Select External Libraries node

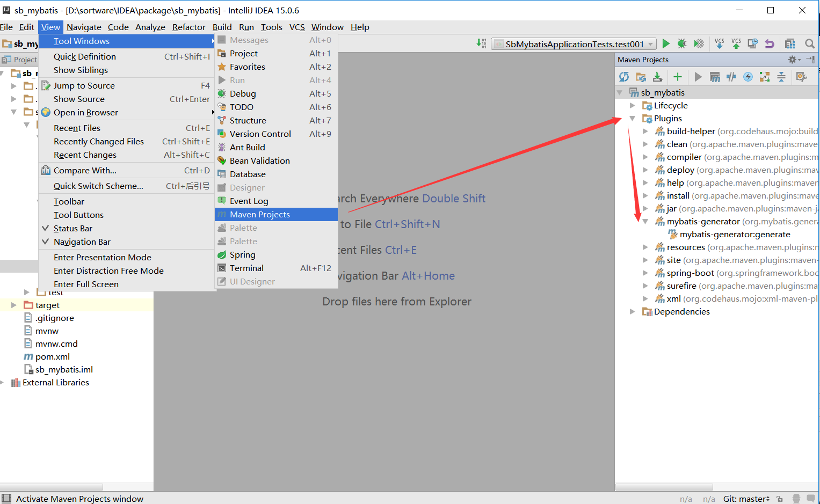(x=56, y=382)
